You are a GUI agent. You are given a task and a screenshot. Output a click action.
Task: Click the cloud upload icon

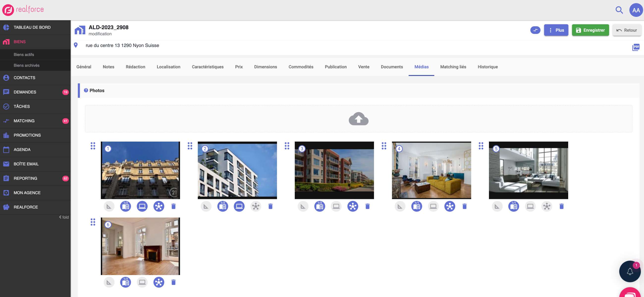click(x=358, y=119)
